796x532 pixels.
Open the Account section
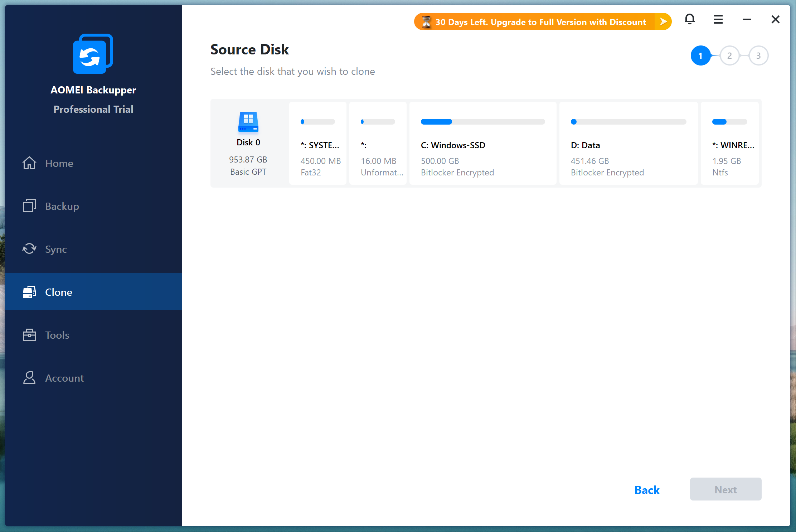click(93, 378)
